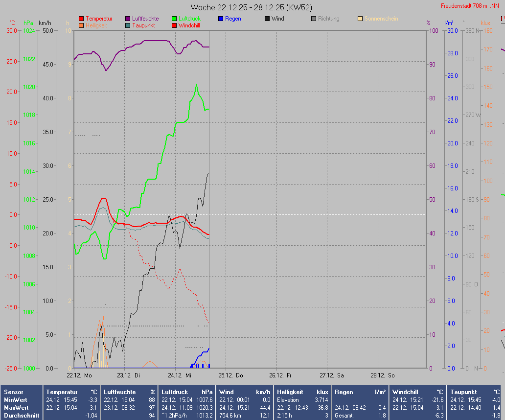This screenshot has height=420, width=505.
Task: Select the Sonnenschein legend label
Action: 381,19
